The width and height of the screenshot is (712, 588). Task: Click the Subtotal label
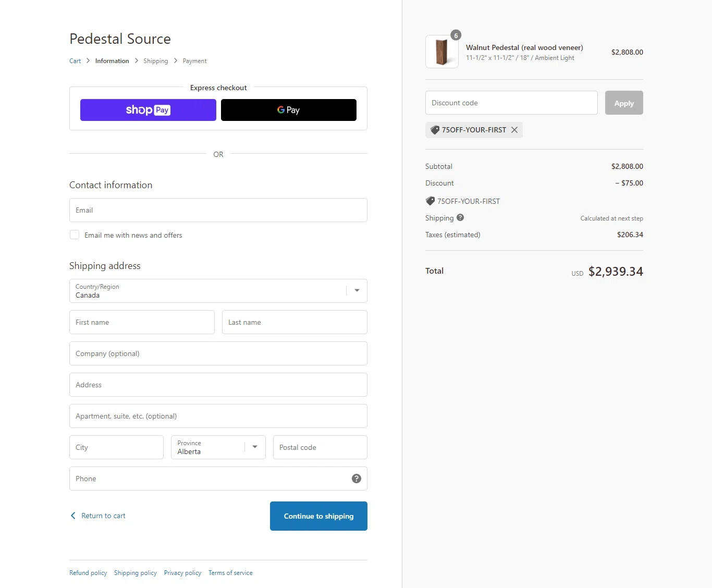click(439, 166)
